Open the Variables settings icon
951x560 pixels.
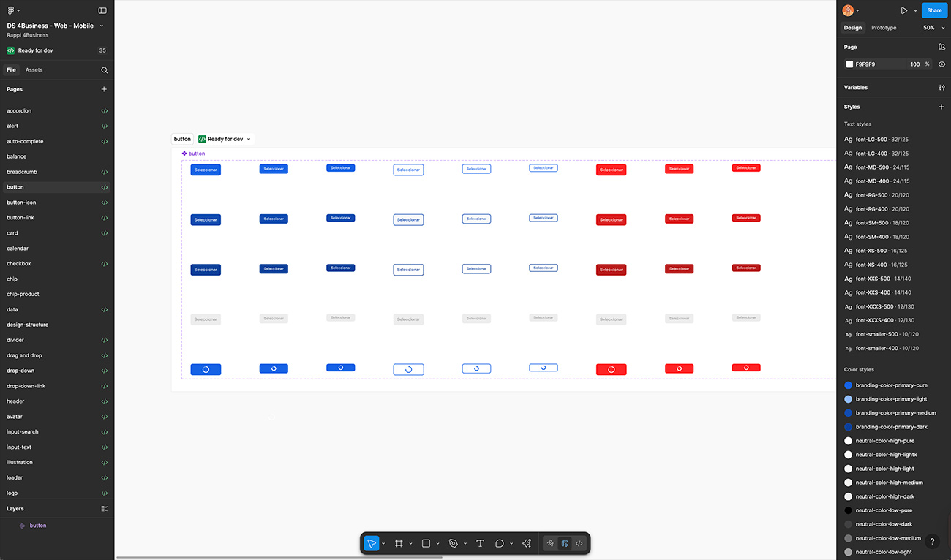pos(941,88)
